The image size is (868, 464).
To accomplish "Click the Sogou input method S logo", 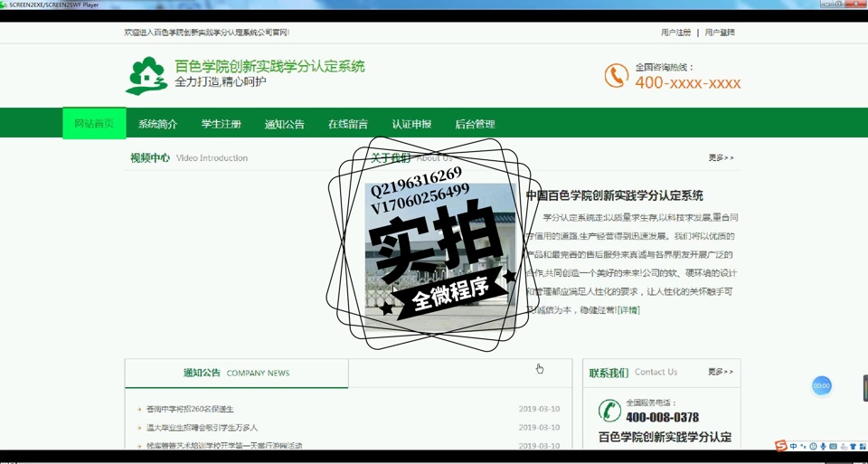I will [781, 446].
